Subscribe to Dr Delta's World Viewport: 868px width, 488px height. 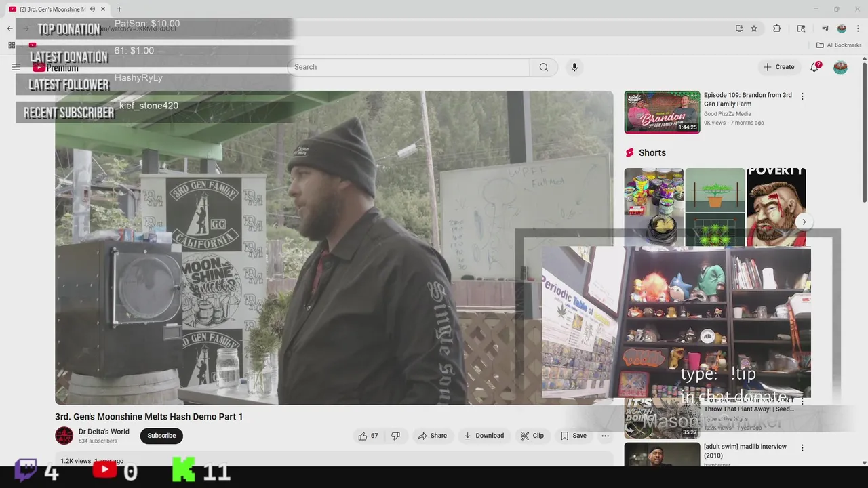(161, 436)
